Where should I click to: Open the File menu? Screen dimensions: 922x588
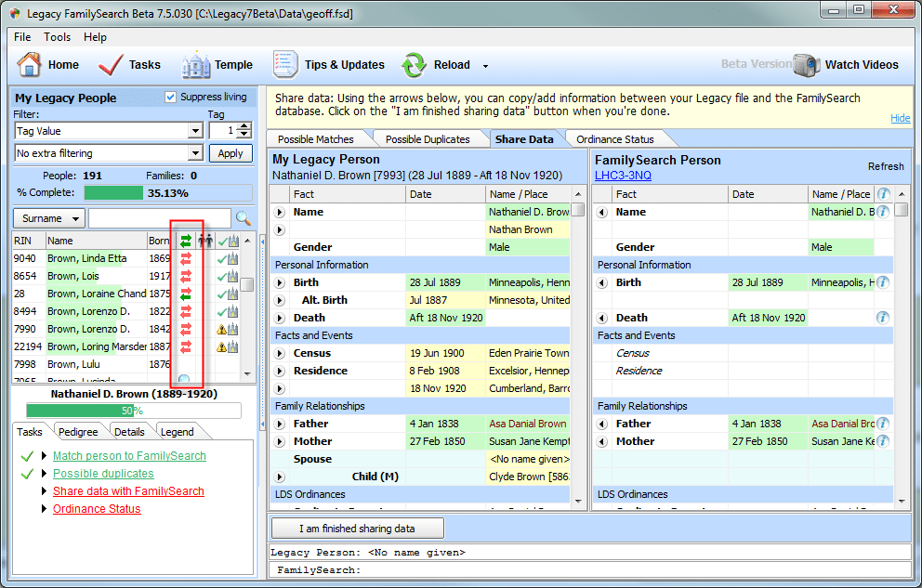22,37
